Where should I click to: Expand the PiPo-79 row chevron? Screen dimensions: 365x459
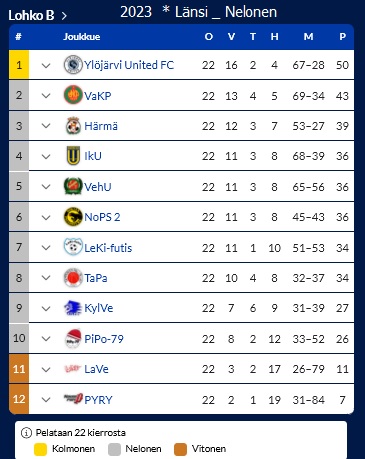pyautogui.click(x=46, y=339)
